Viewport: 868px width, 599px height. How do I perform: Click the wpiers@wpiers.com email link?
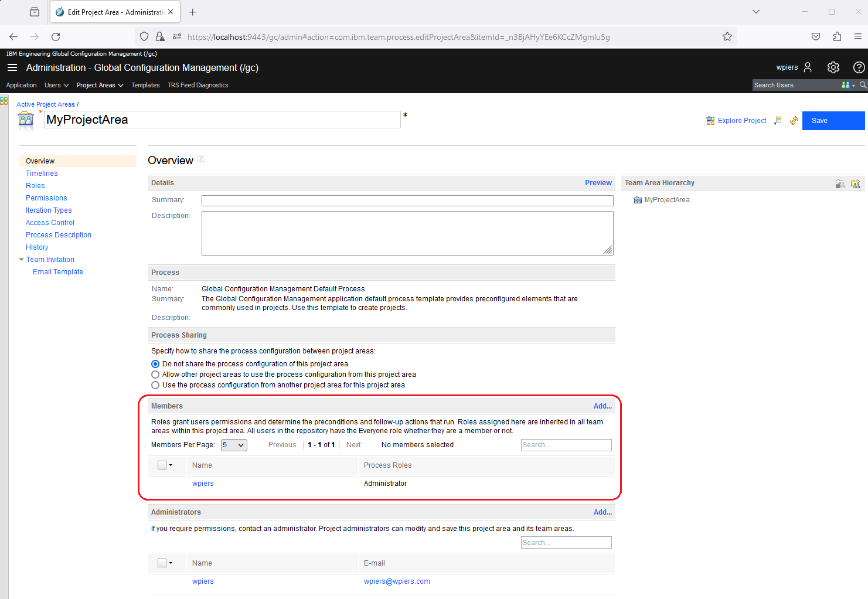(397, 581)
